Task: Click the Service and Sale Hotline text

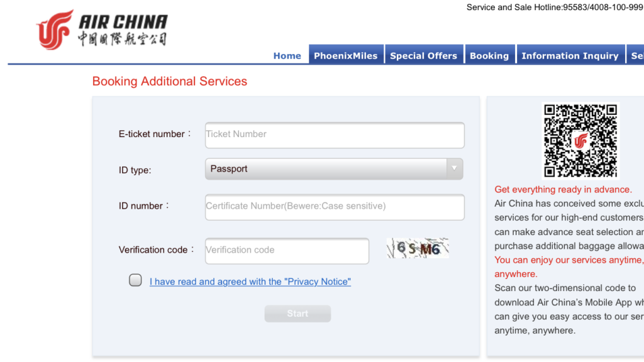Action: tap(555, 8)
